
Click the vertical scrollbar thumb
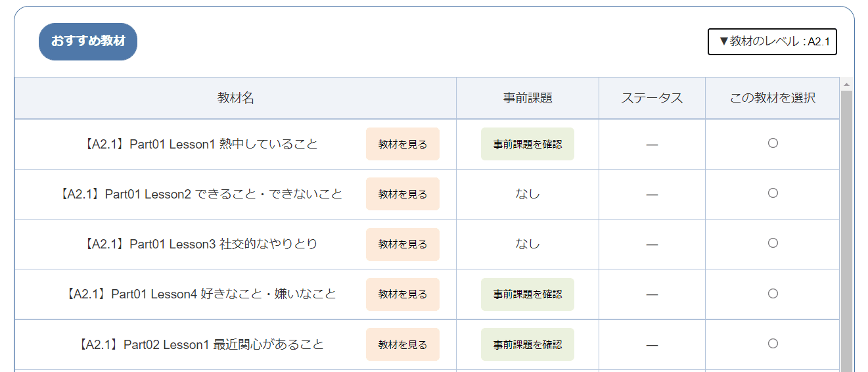coord(846,230)
